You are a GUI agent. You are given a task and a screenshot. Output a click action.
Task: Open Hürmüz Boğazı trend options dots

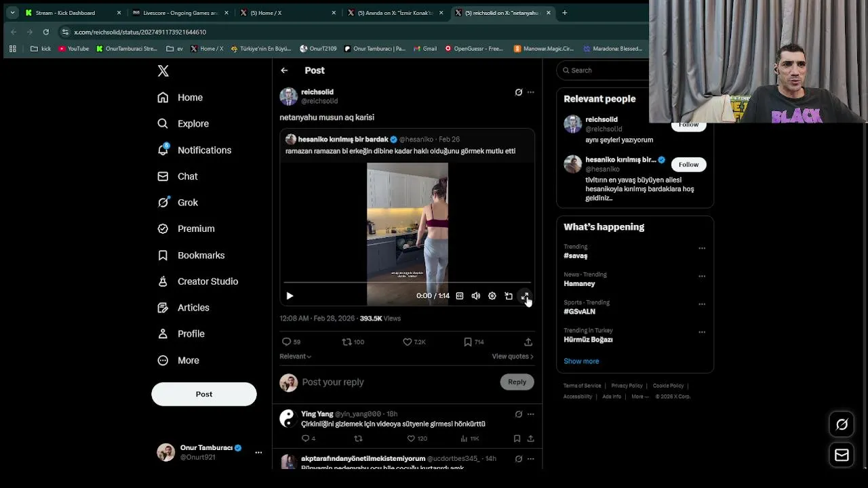click(x=702, y=332)
